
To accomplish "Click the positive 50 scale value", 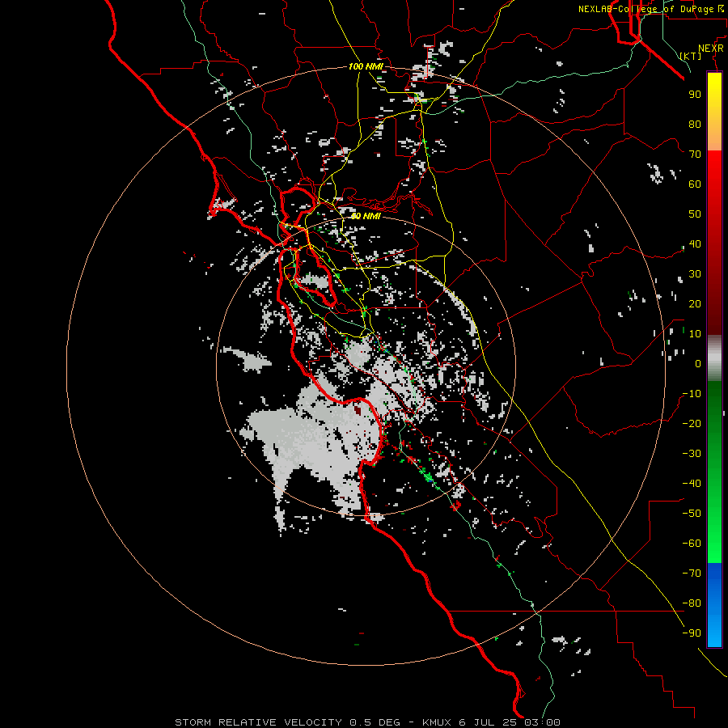I will (x=695, y=214).
